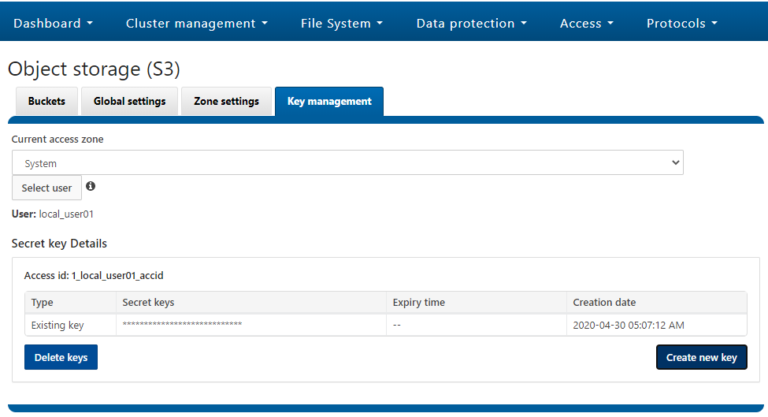Open the Access menu
Image resolution: width=768 pixels, height=417 pixels.
[586, 23]
